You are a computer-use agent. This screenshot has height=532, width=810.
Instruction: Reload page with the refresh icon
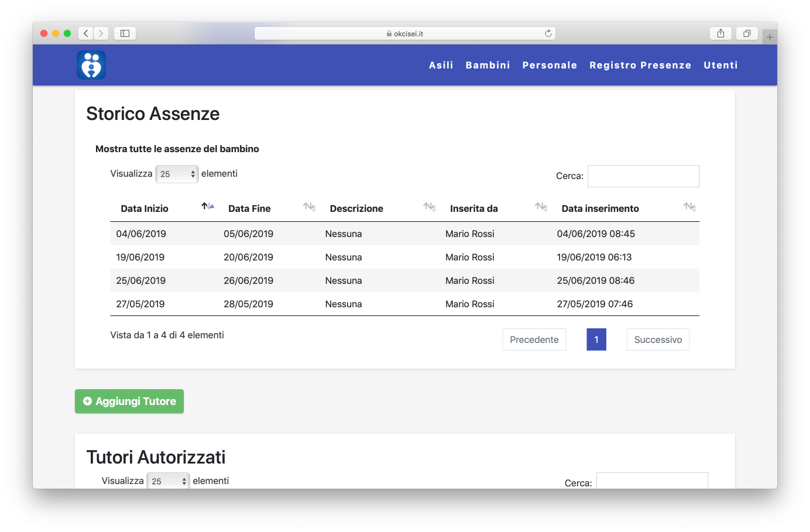coord(548,33)
